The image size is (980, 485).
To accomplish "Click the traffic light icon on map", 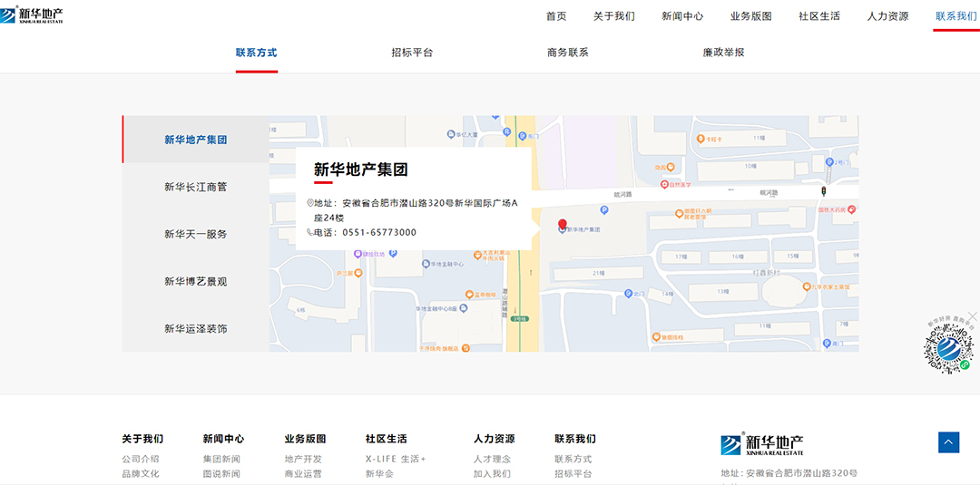I will click(823, 191).
